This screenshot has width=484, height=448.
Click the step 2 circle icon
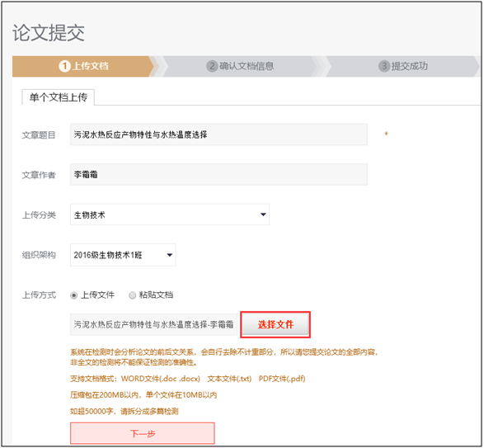coord(212,66)
